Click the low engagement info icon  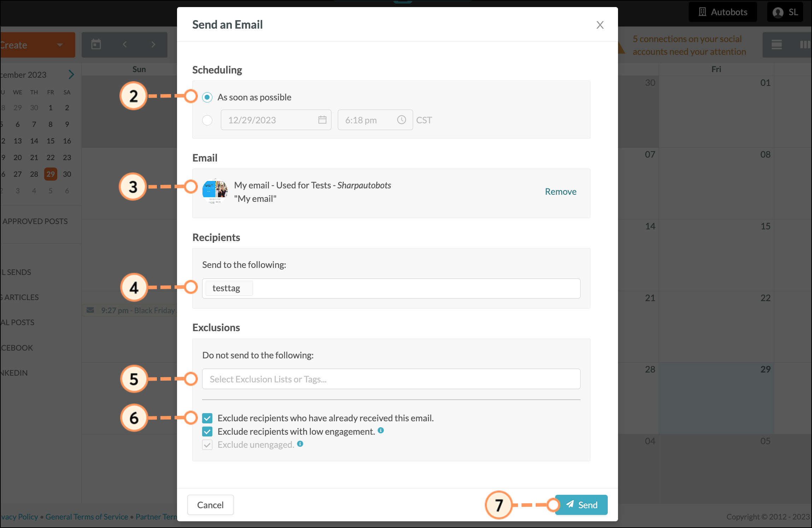[381, 430]
